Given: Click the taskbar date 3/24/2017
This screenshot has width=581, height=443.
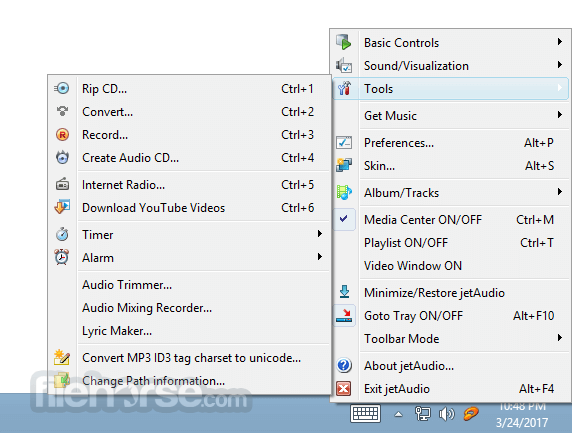Looking at the screenshot, I should [x=522, y=422].
